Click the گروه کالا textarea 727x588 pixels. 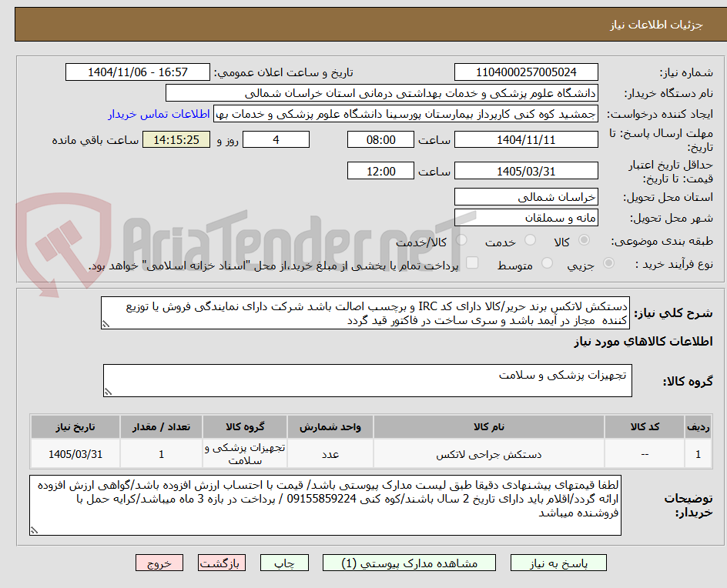pos(367,380)
